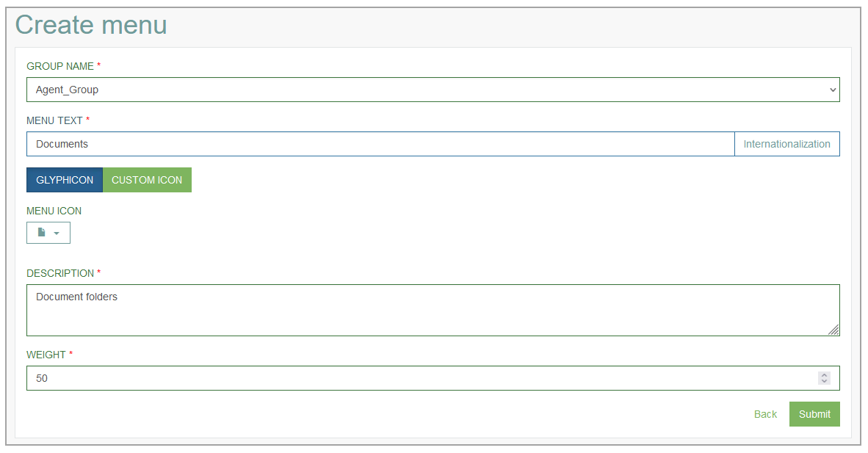
Task: Click inside the Description text area
Action: [433, 310]
